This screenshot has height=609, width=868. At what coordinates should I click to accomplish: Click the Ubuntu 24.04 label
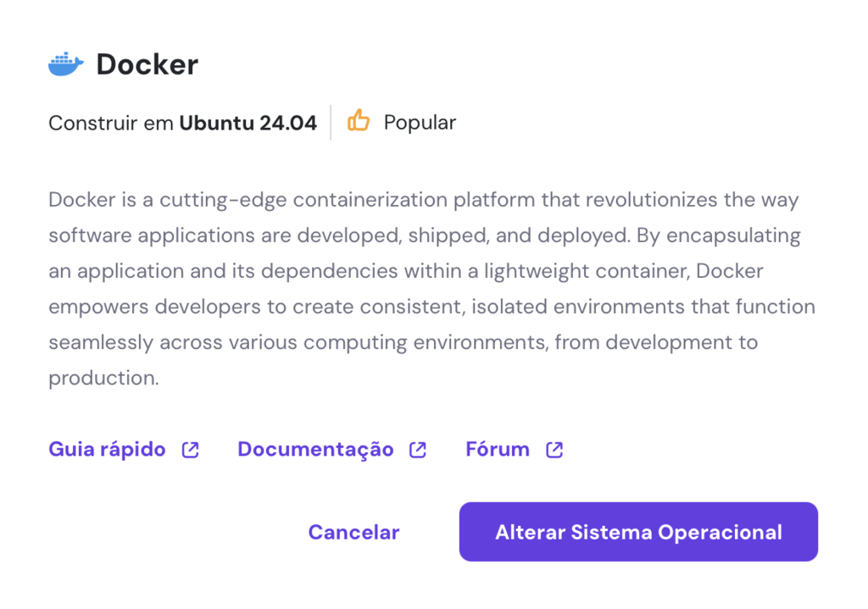coord(248,122)
